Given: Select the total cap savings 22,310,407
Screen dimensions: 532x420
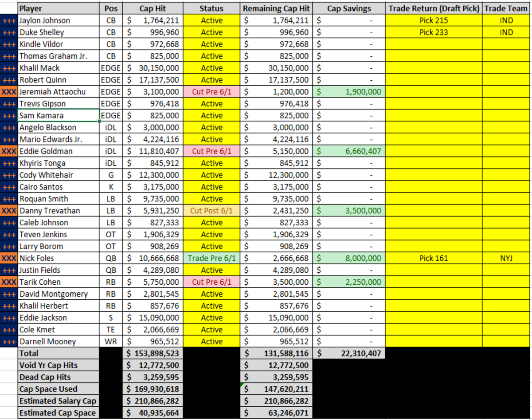Looking at the screenshot, I should coord(349,353).
